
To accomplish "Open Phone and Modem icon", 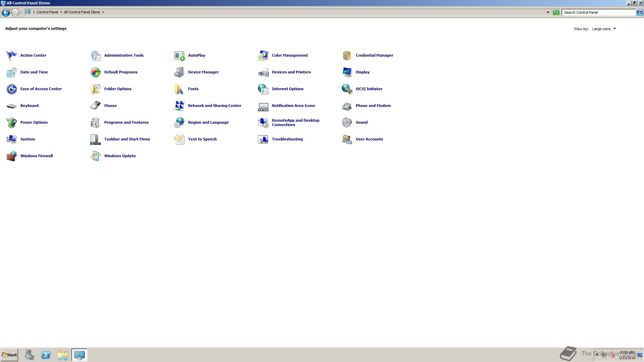I will (347, 106).
